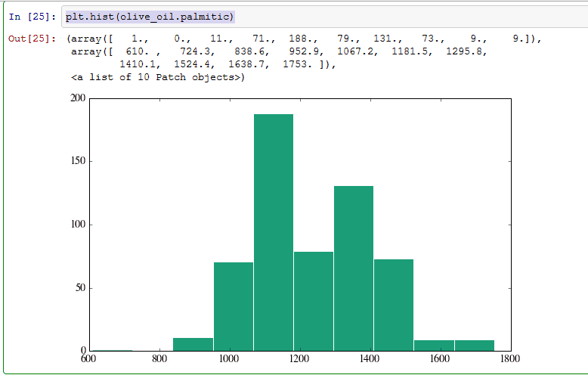The width and height of the screenshot is (588, 375).
Task: Click the x-axis tick label 1400
Action: click(x=370, y=359)
